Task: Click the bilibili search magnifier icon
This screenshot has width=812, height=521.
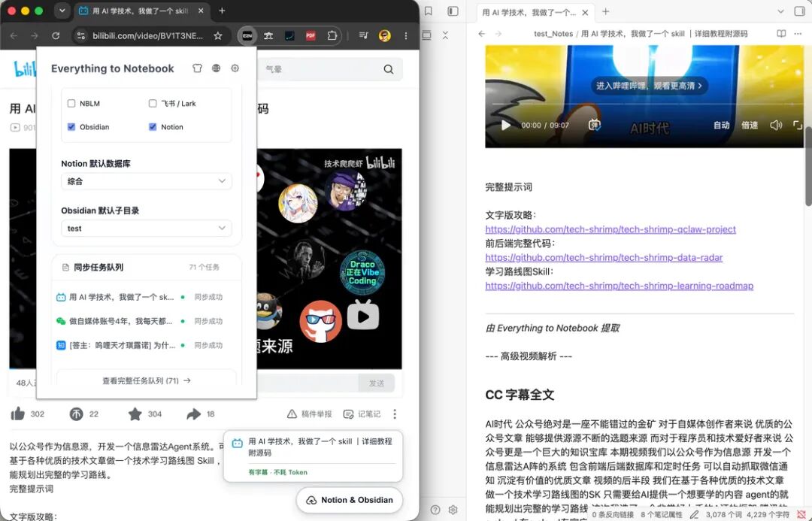Action: (389, 69)
